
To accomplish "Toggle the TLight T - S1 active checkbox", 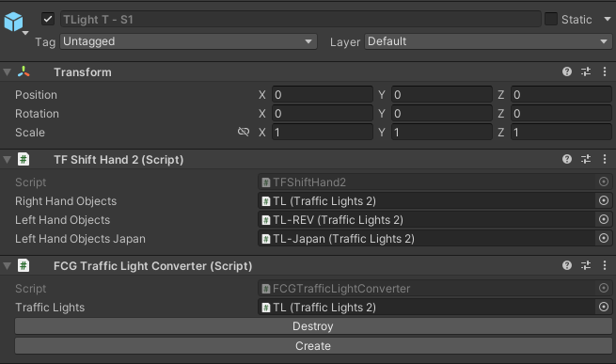I will [x=48, y=19].
